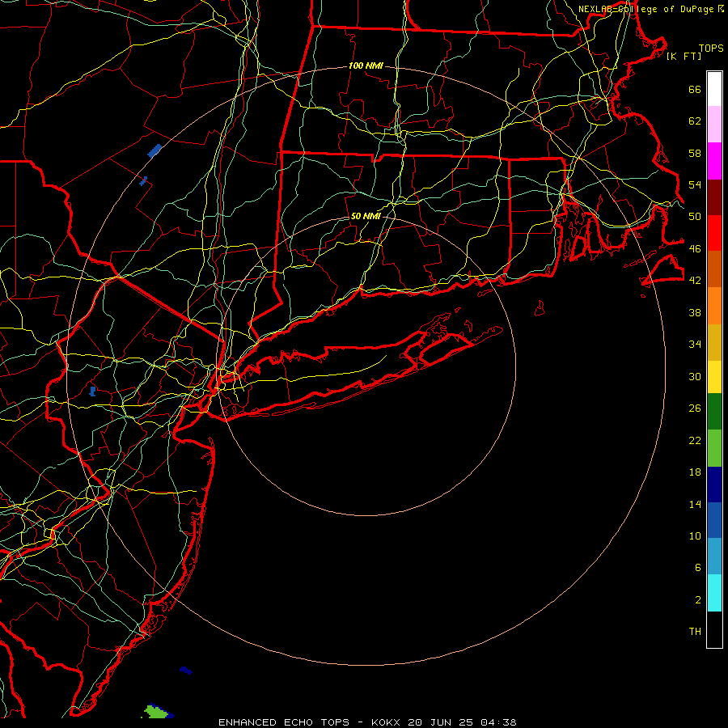Click the black TH legend swatch

tap(714, 629)
